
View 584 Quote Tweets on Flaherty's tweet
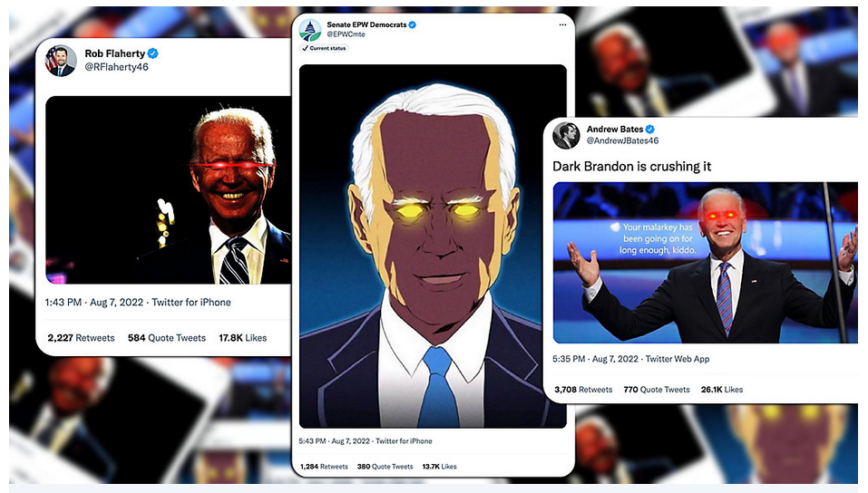[167, 337]
